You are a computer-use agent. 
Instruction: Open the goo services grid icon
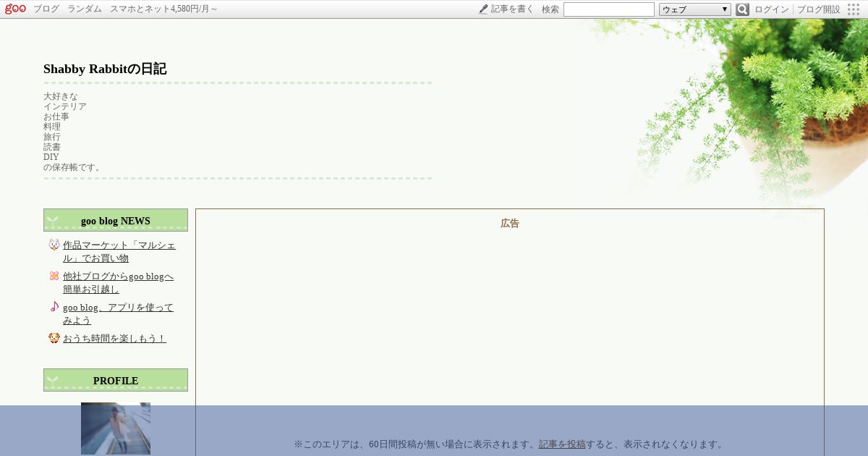pos(854,9)
